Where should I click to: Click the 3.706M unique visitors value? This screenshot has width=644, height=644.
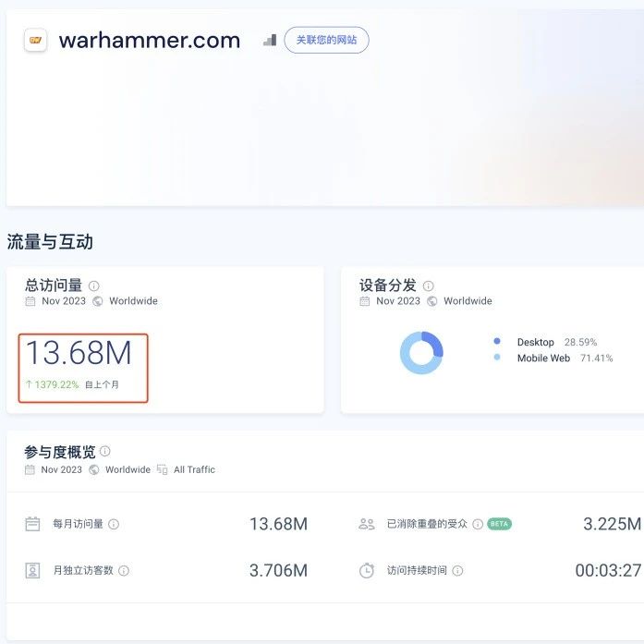point(278,570)
